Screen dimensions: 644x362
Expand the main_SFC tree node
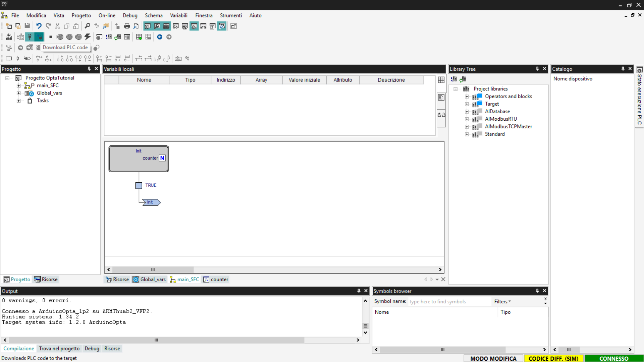[x=19, y=86]
